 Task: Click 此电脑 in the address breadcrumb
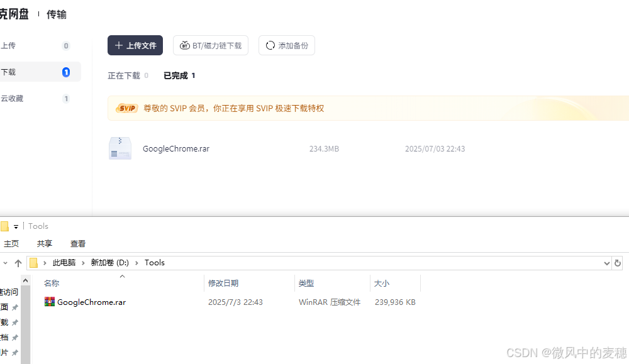pyautogui.click(x=64, y=263)
